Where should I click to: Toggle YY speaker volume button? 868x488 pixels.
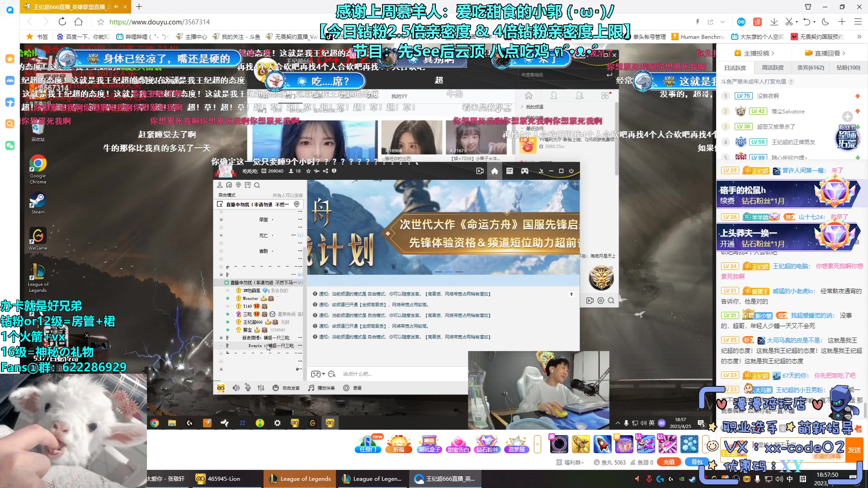(x=236, y=388)
